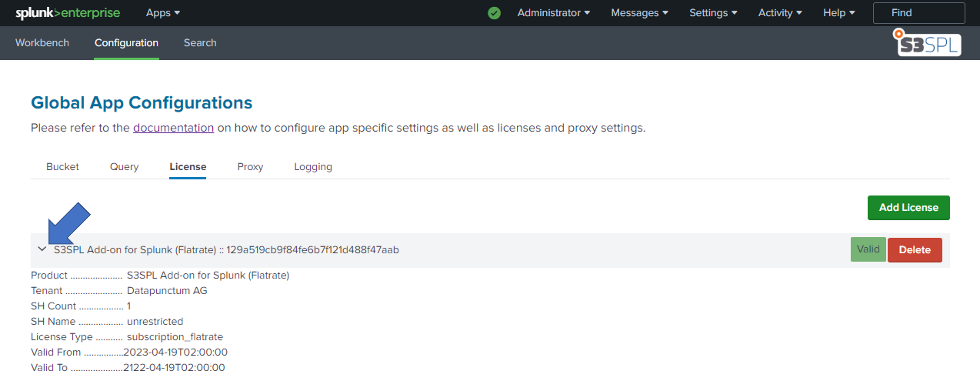Image resolution: width=980 pixels, height=381 pixels.
Task: Open the Settings dropdown menu
Action: [713, 13]
